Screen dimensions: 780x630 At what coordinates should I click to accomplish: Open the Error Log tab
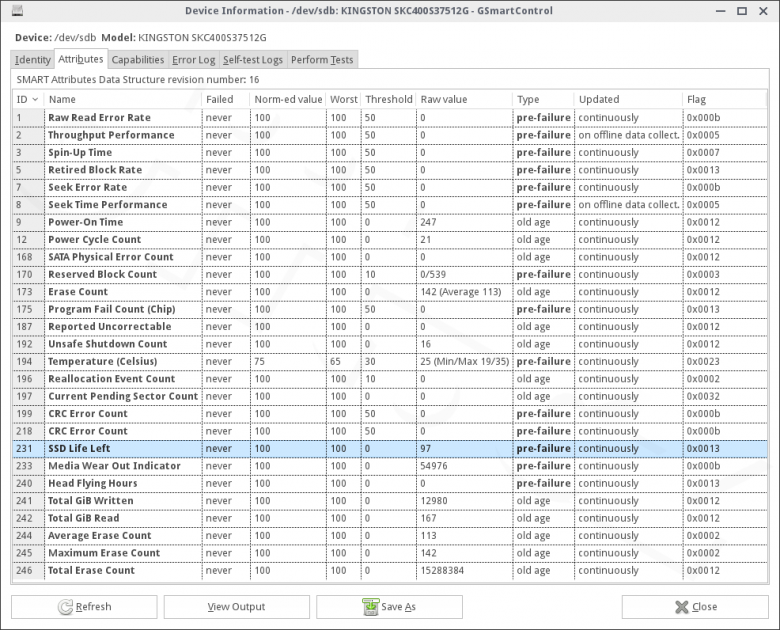pos(193,60)
